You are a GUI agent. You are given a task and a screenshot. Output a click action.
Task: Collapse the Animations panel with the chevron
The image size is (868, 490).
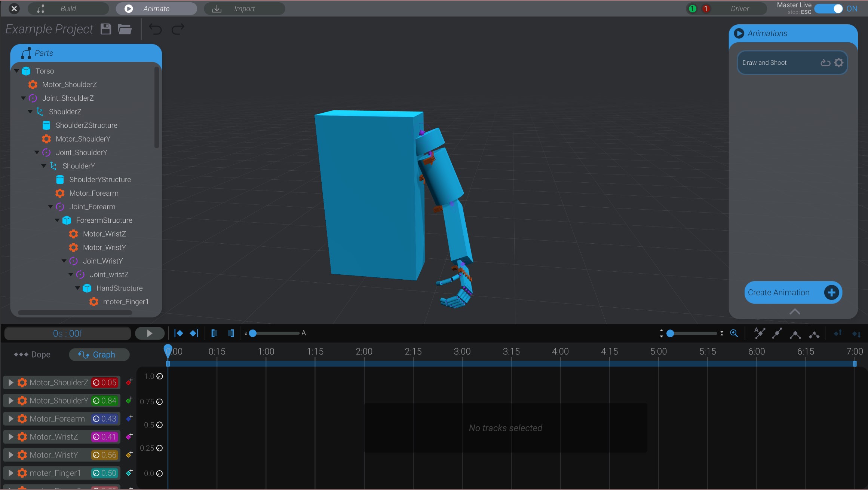coord(794,312)
